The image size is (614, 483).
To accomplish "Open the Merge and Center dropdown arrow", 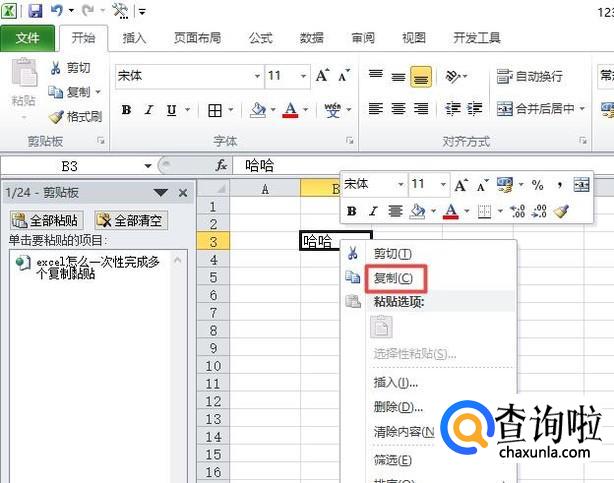I will click(x=582, y=109).
